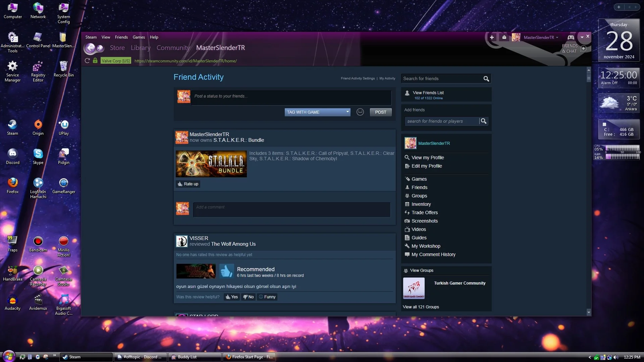644x362 pixels.
Task: Open My Comment History in sidebar
Action: (x=433, y=254)
